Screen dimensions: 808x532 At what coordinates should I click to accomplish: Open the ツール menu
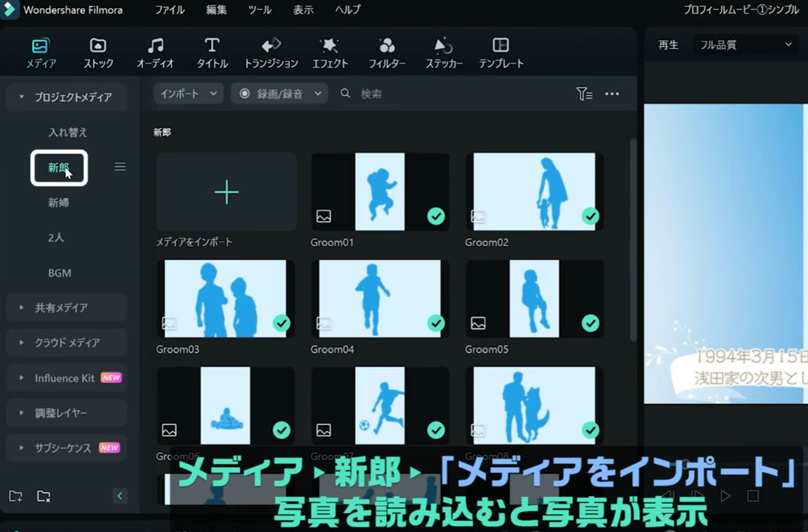[x=259, y=10]
